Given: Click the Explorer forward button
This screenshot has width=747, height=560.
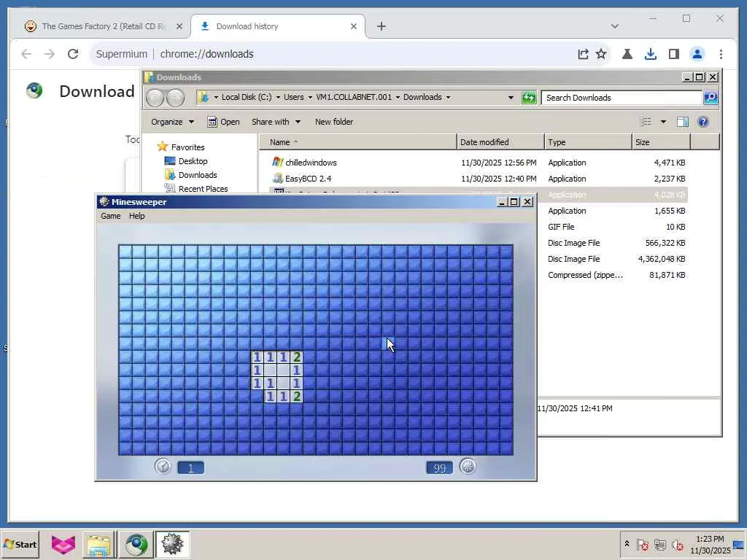Looking at the screenshot, I should [x=175, y=98].
